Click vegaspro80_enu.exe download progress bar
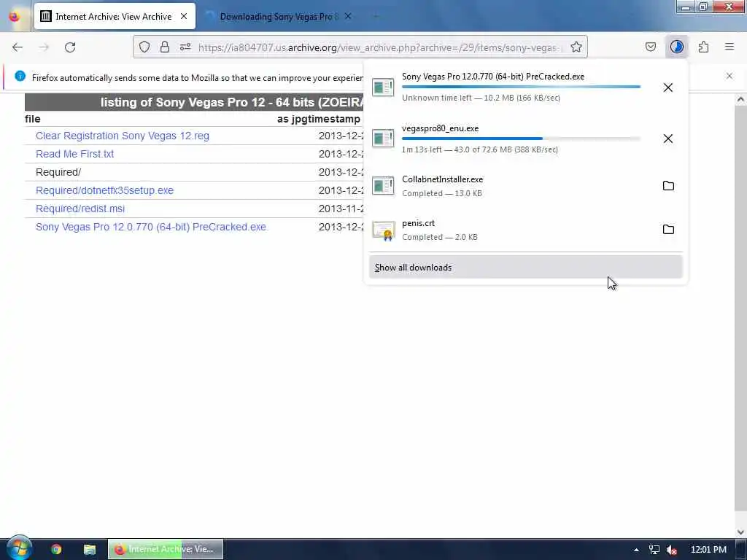Image resolution: width=747 pixels, height=560 pixels. click(521, 139)
